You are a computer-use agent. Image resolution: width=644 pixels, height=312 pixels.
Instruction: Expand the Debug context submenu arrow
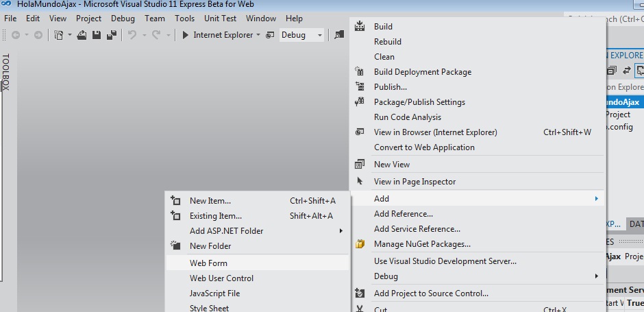pyautogui.click(x=596, y=276)
